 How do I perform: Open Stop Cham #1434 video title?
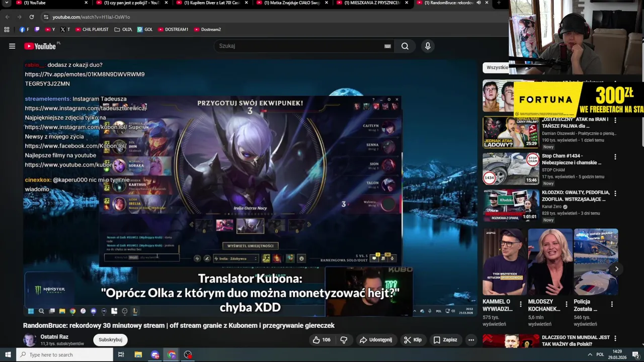coord(572,159)
